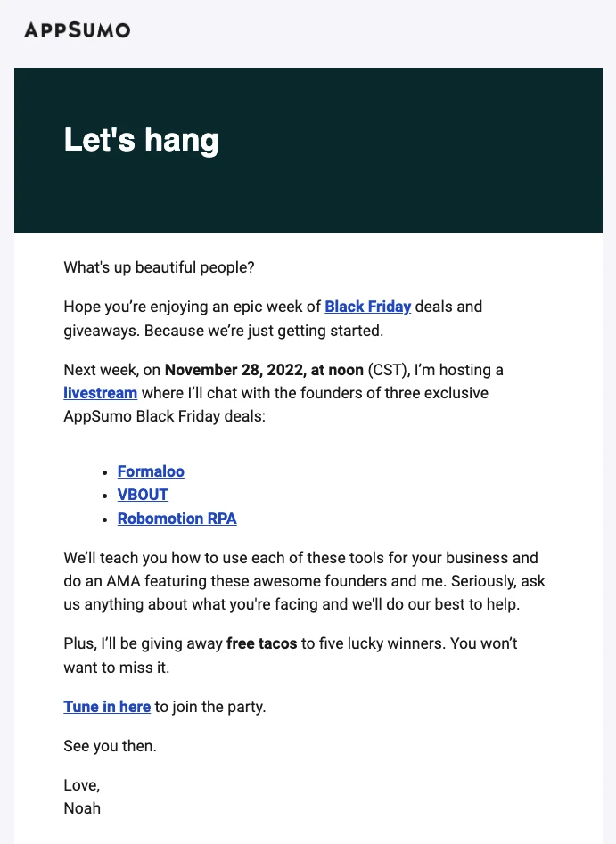Click the "We'll teach you" paragraph
The width and height of the screenshot is (616, 844).
tap(304, 582)
